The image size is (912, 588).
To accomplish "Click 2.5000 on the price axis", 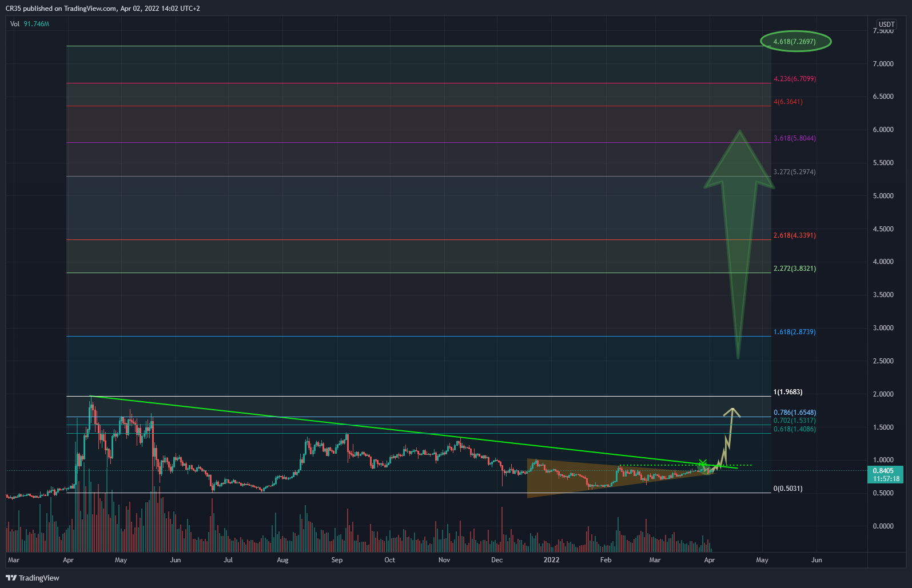I will [x=883, y=361].
